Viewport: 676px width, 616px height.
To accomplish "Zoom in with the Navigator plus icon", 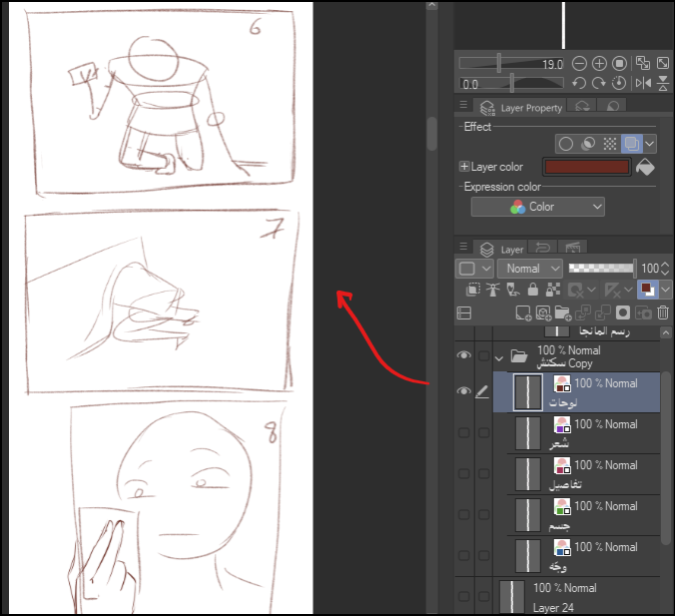I will point(599,64).
